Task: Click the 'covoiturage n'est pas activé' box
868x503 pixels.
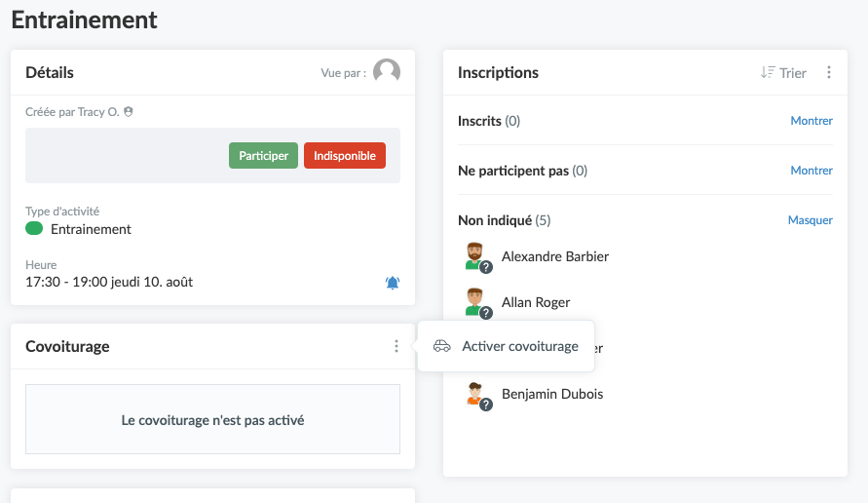Action: coord(212,420)
